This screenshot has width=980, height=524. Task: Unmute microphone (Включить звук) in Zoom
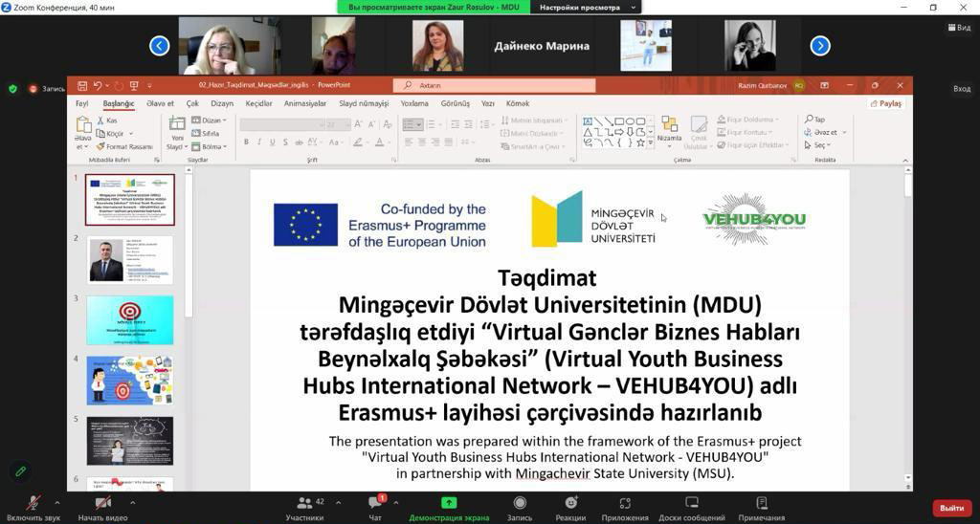(33, 508)
